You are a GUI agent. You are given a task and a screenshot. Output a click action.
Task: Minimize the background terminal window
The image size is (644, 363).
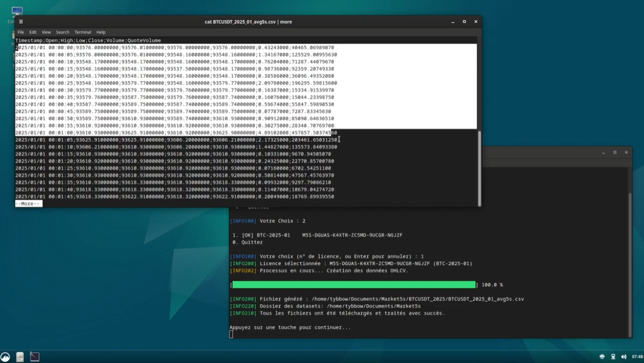point(604,152)
